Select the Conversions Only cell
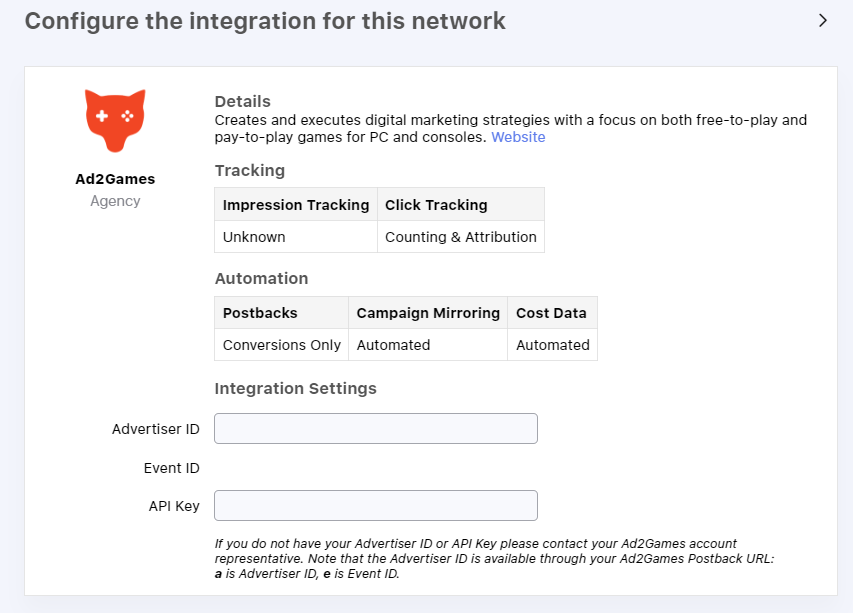 click(282, 345)
